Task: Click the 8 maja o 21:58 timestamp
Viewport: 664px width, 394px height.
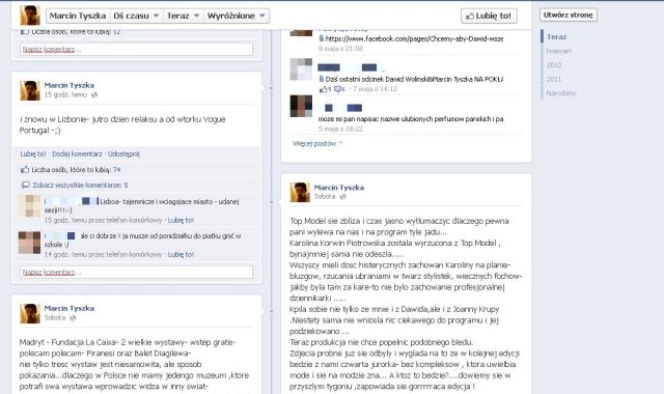Action: pyautogui.click(x=340, y=48)
